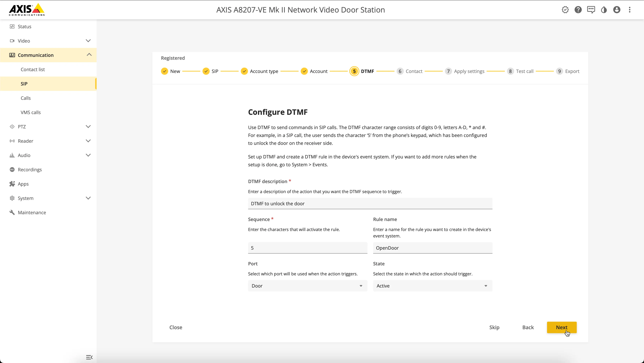Click the Back button
Viewport: 644px width, 363px height.
[528, 327]
